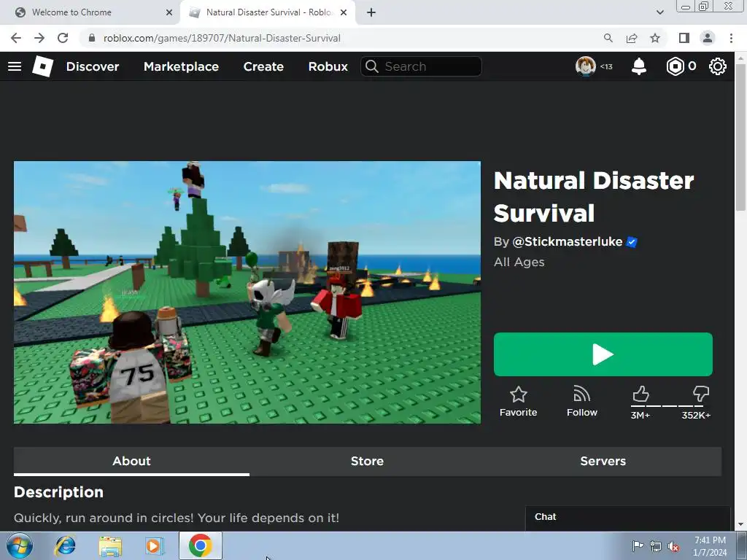Image resolution: width=747 pixels, height=560 pixels.
Task: Open Windows Explorer from taskbar
Action: pos(110,545)
